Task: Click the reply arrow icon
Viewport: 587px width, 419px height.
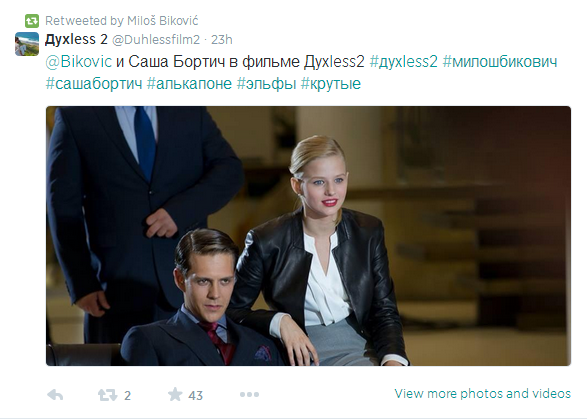Action: (x=55, y=395)
